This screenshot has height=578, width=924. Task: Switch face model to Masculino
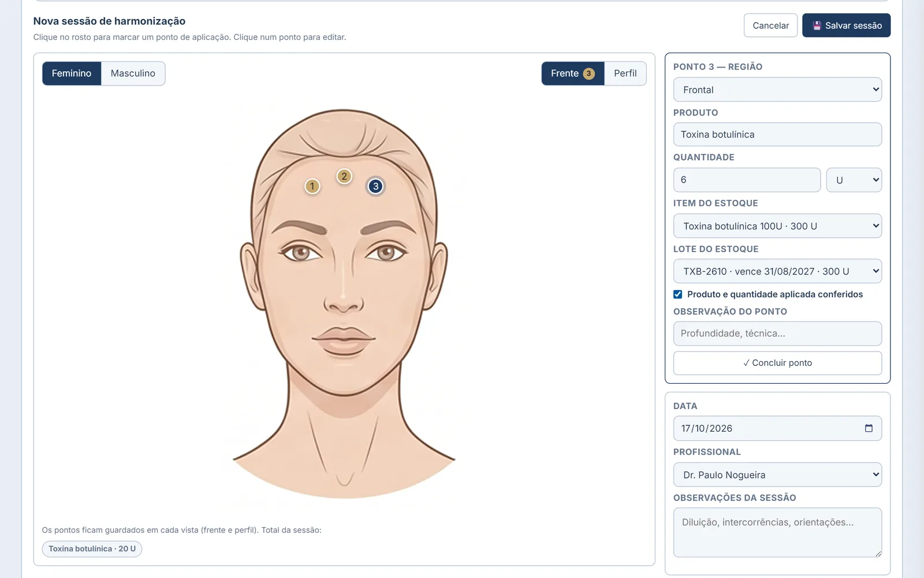(x=133, y=73)
